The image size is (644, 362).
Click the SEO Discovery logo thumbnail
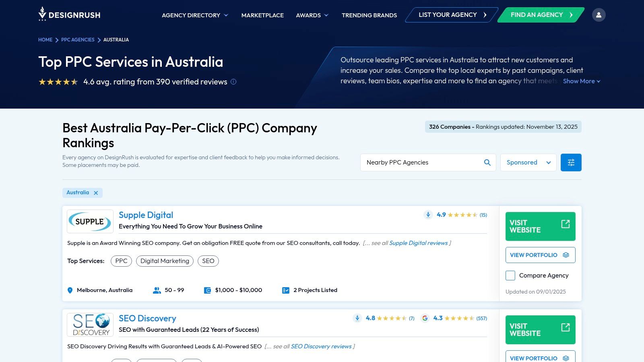(x=90, y=325)
